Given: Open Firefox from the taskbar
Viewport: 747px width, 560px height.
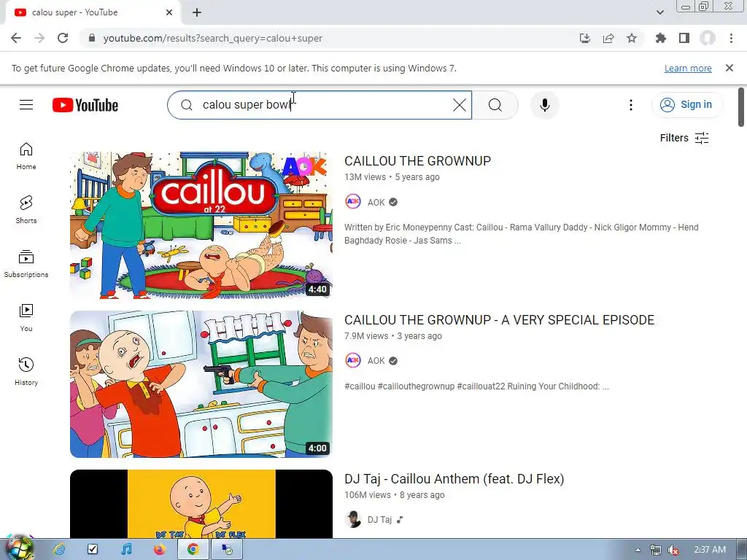Looking at the screenshot, I should click(x=159, y=550).
